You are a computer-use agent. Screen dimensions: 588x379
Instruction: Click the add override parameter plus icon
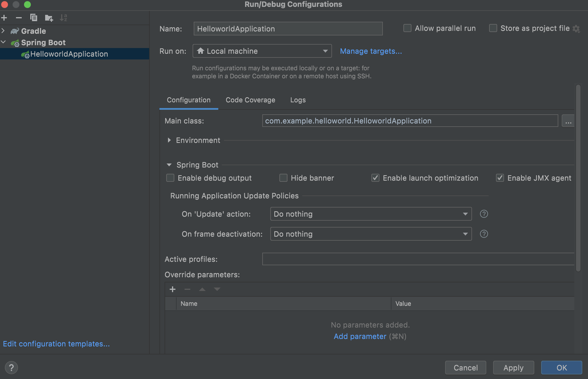click(x=173, y=289)
